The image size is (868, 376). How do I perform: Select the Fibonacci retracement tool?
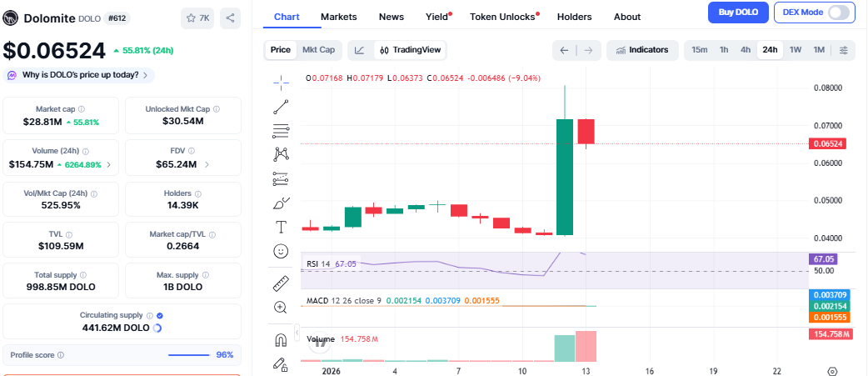click(x=282, y=131)
